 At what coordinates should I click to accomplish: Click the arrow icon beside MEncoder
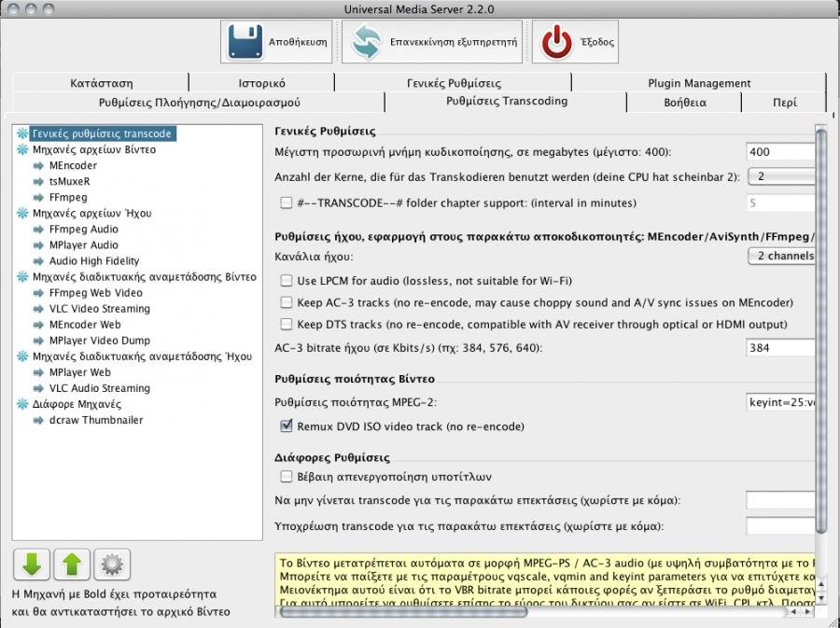tap(38, 165)
